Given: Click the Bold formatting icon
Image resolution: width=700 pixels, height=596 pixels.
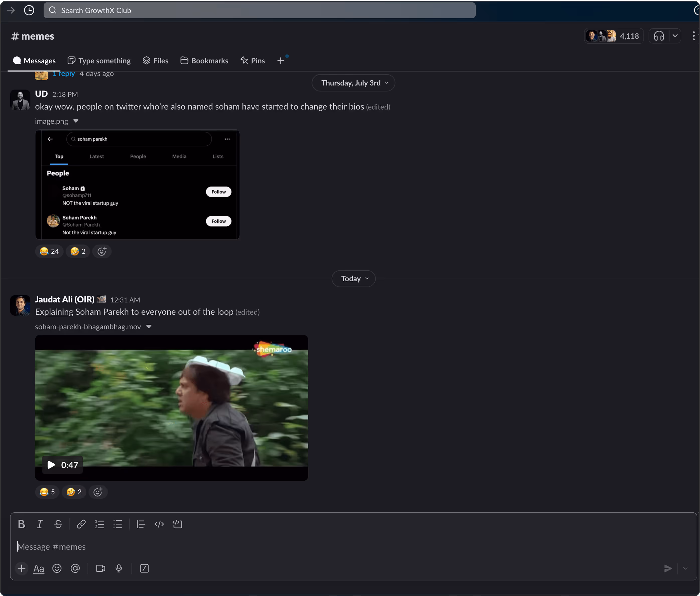Looking at the screenshot, I should coord(21,524).
